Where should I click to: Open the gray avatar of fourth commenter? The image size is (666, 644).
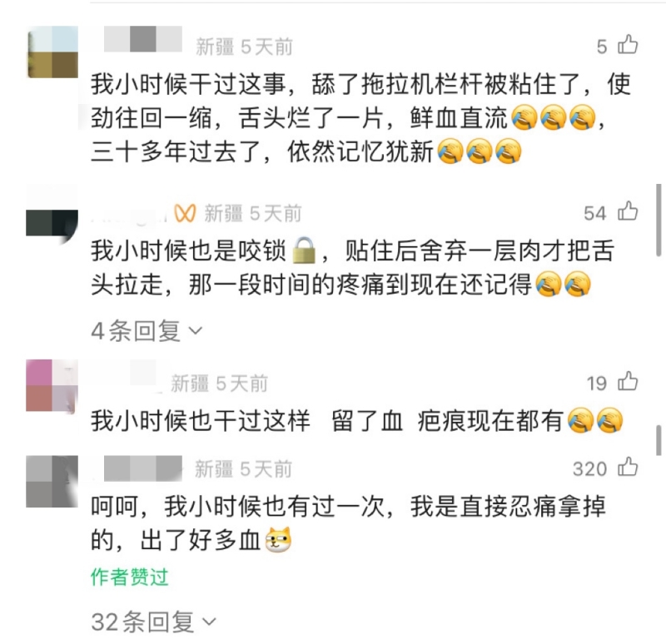pyautogui.click(x=52, y=482)
